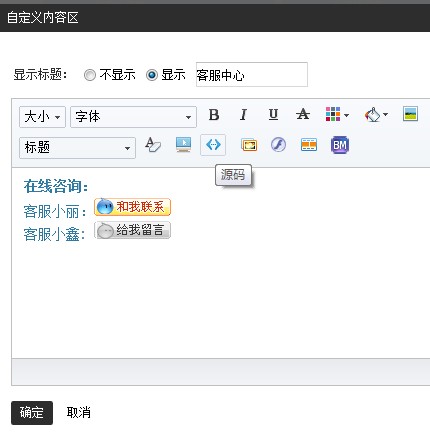
Task: Expand the 标题 heading style dropdown
Action: point(77,148)
